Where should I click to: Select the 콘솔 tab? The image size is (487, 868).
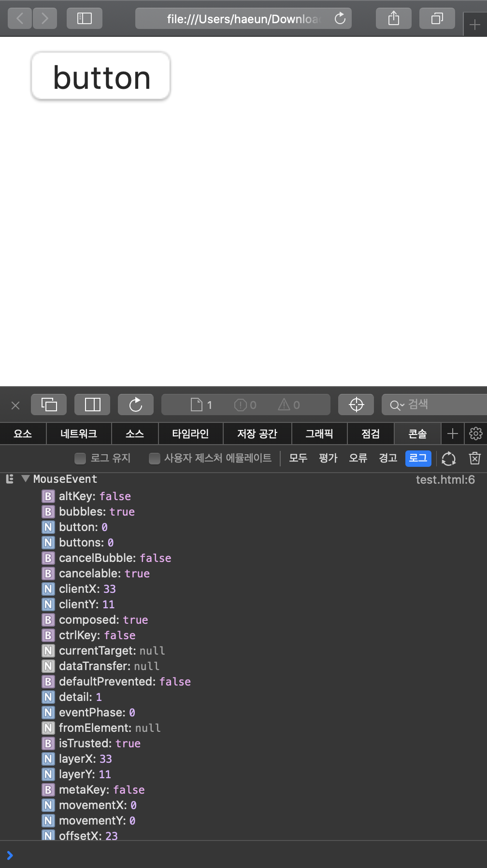click(417, 434)
